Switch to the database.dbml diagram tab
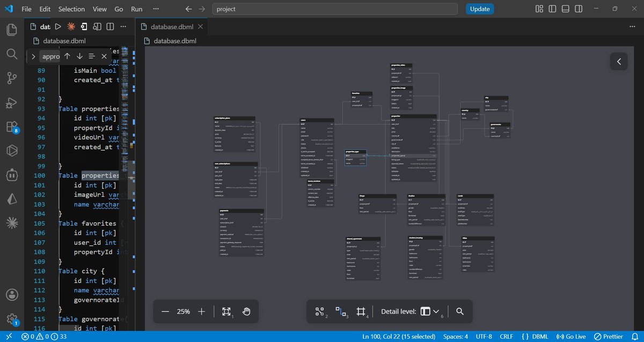Image resolution: width=644 pixels, height=342 pixels. pos(171,26)
